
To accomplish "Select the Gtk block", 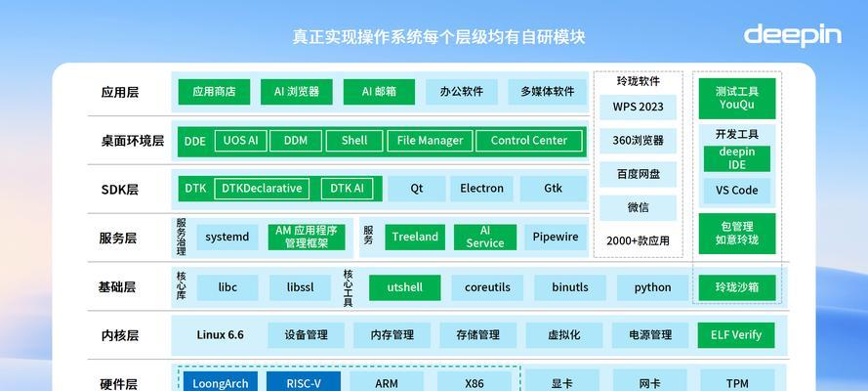I will coord(553,189).
